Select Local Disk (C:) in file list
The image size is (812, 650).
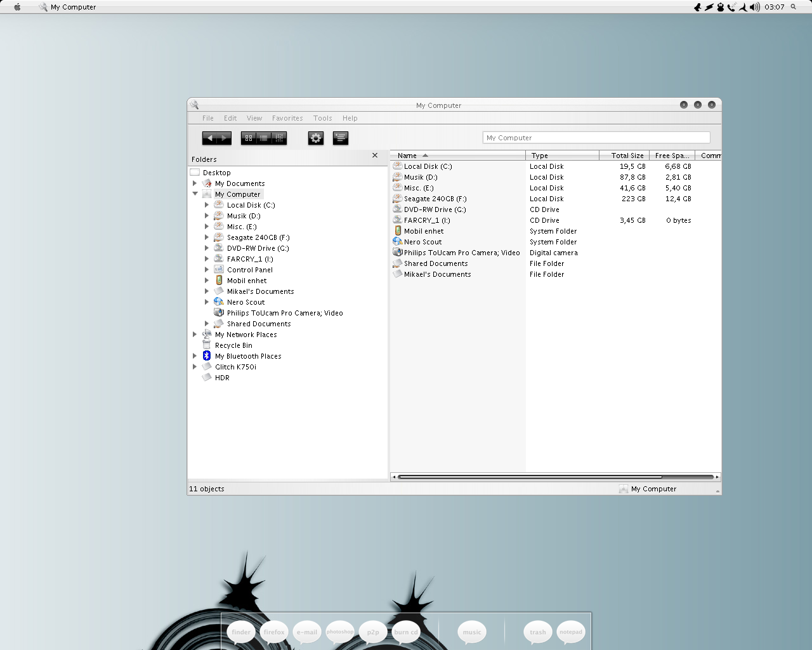click(x=428, y=166)
